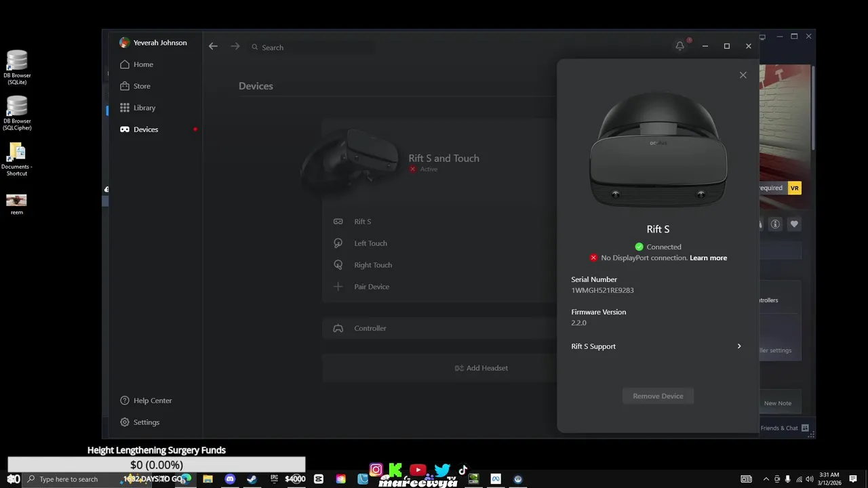Click the Rift S and Touch heading
This screenshot has height=488, width=868.
pos(443,158)
